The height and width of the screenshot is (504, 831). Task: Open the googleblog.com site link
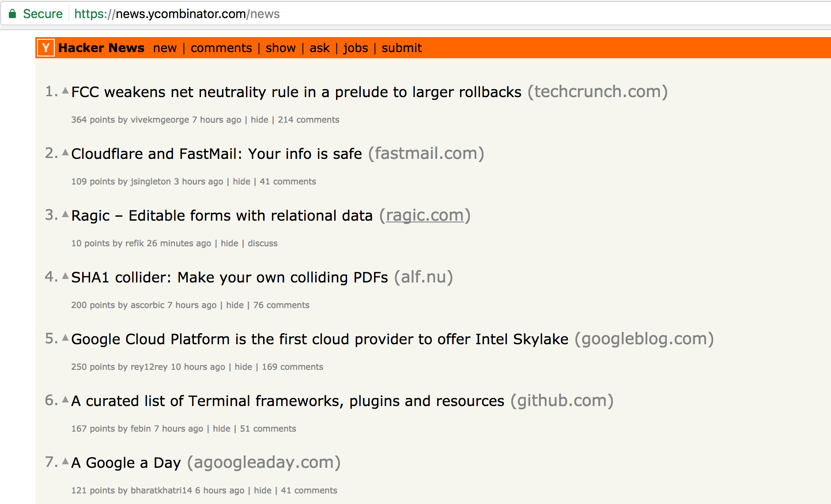click(x=644, y=339)
